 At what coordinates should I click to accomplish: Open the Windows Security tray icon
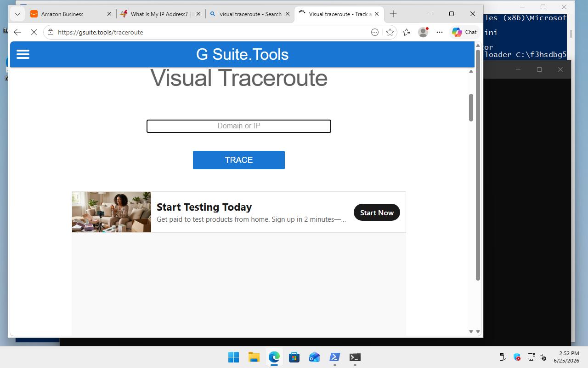pyautogui.click(x=517, y=357)
